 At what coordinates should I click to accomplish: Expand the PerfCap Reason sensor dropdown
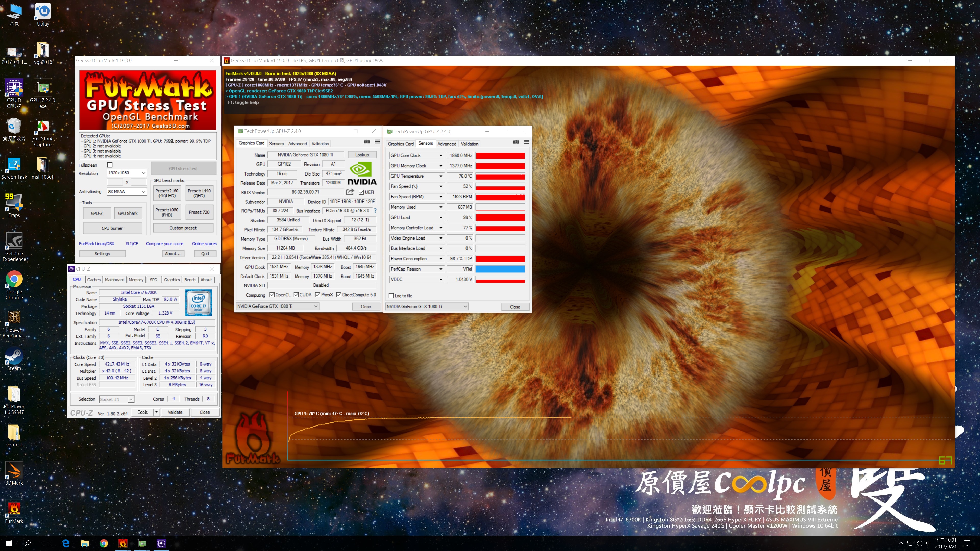point(441,269)
